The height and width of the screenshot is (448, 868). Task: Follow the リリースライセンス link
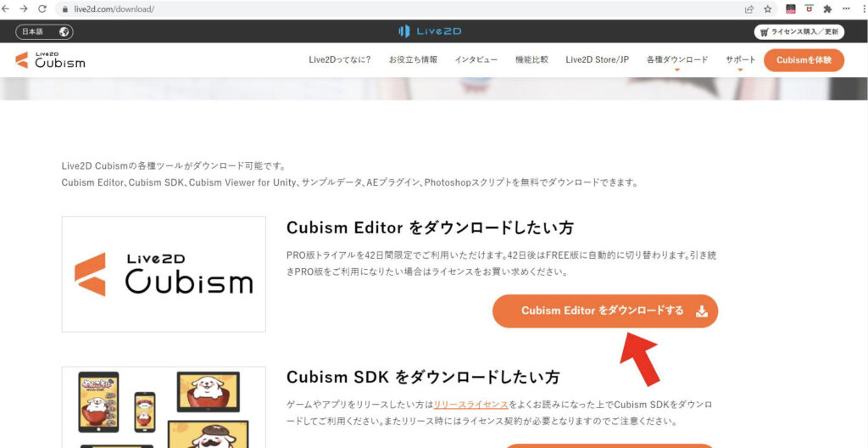coord(471,404)
